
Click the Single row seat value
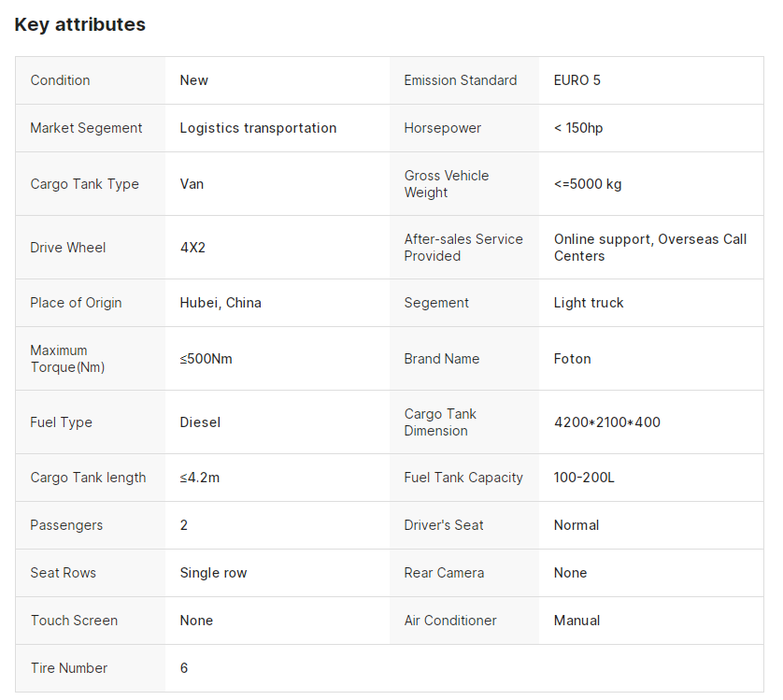point(213,573)
